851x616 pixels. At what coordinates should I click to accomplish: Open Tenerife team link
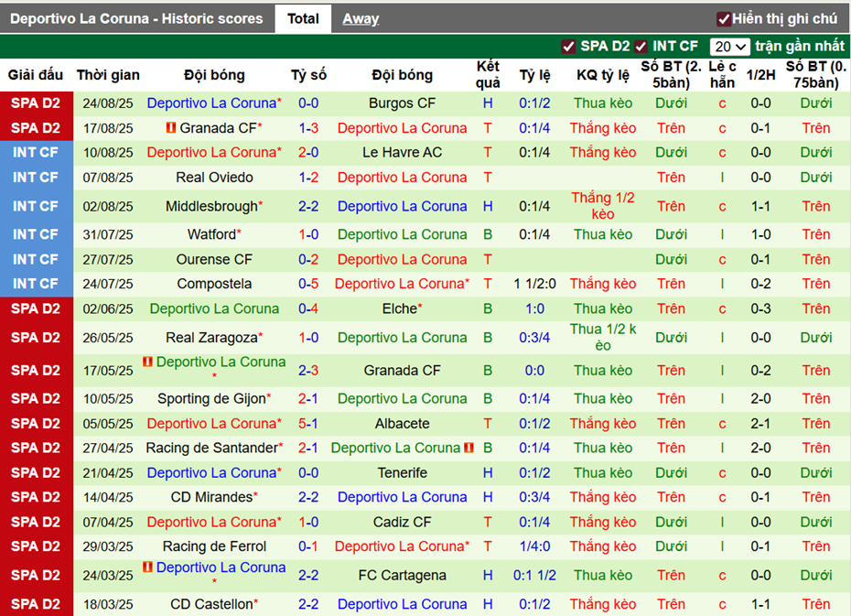pos(402,472)
